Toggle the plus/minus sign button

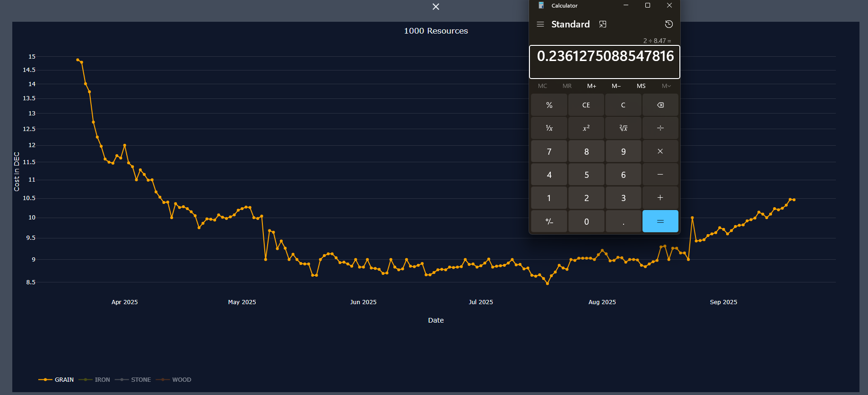pyautogui.click(x=549, y=221)
